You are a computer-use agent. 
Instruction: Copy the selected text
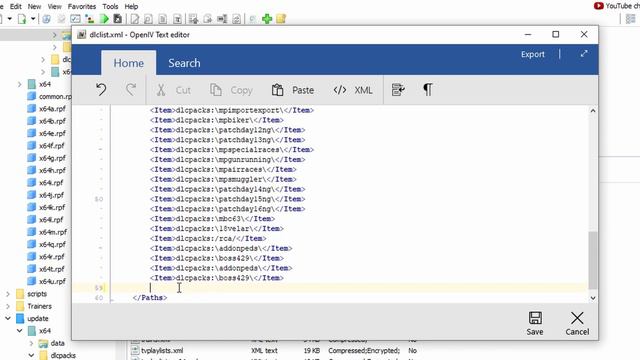(x=231, y=90)
